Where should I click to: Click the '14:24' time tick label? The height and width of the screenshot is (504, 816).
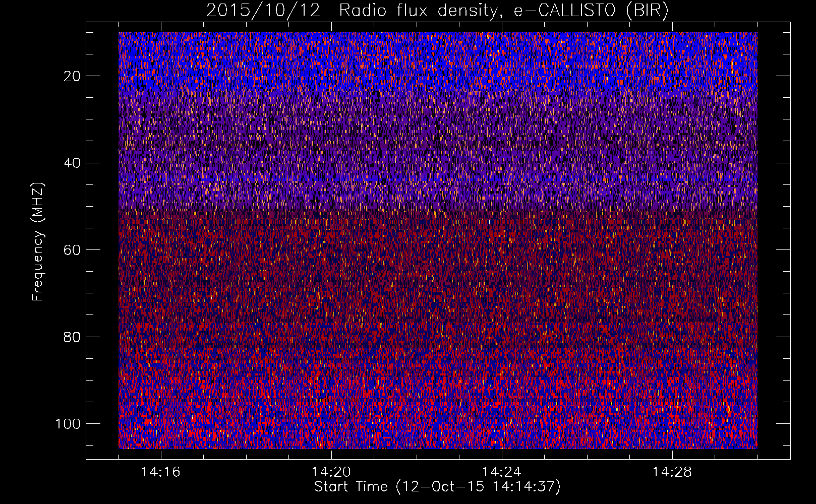(x=502, y=472)
